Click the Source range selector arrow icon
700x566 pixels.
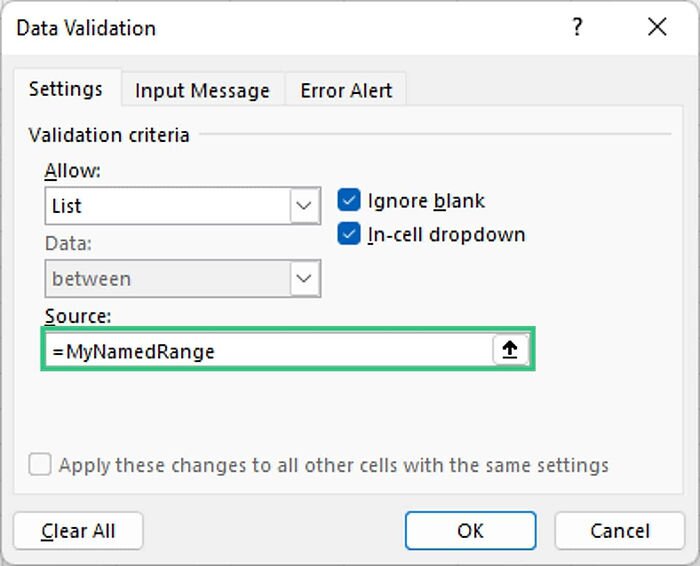click(x=510, y=350)
